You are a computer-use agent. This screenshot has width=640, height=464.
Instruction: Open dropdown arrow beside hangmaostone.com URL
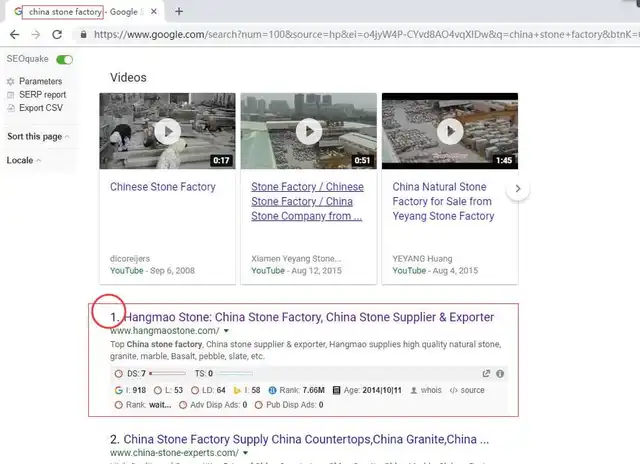[226, 331]
